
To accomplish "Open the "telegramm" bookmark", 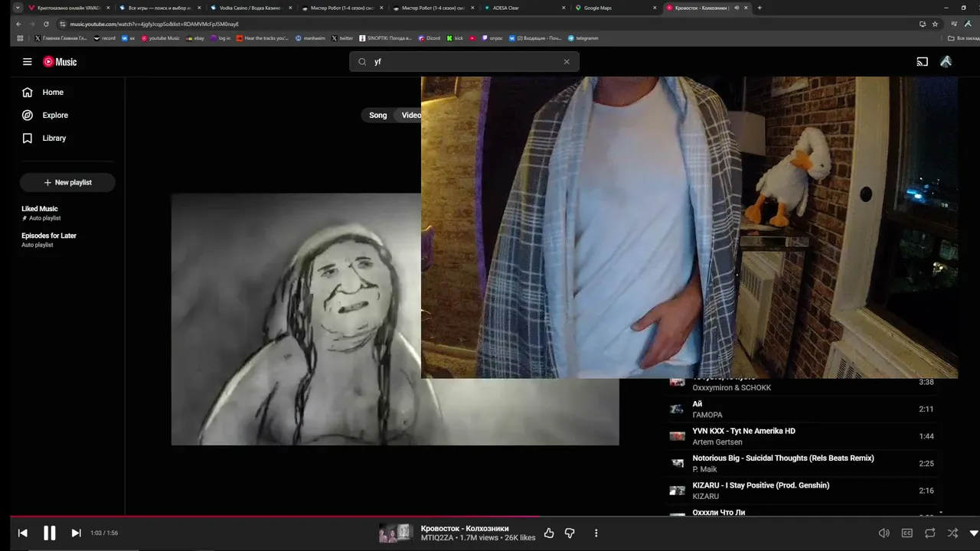I will pyautogui.click(x=583, y=38).
